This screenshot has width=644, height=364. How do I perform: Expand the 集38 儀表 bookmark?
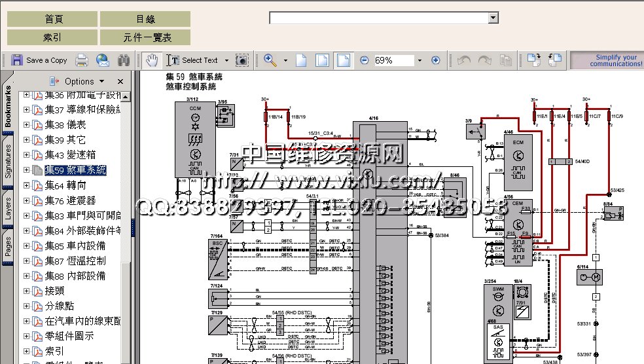tap(27, 124)
